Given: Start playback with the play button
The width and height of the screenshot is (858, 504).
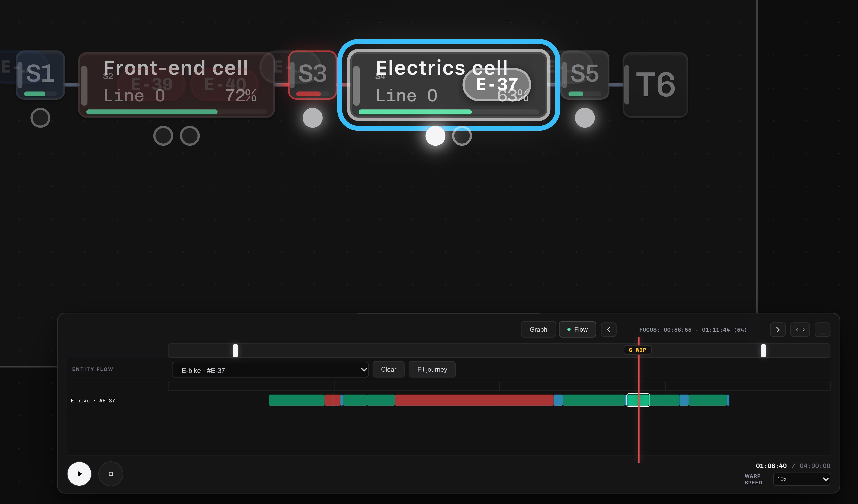Looking at the screenshot, I should click(79, 473).
